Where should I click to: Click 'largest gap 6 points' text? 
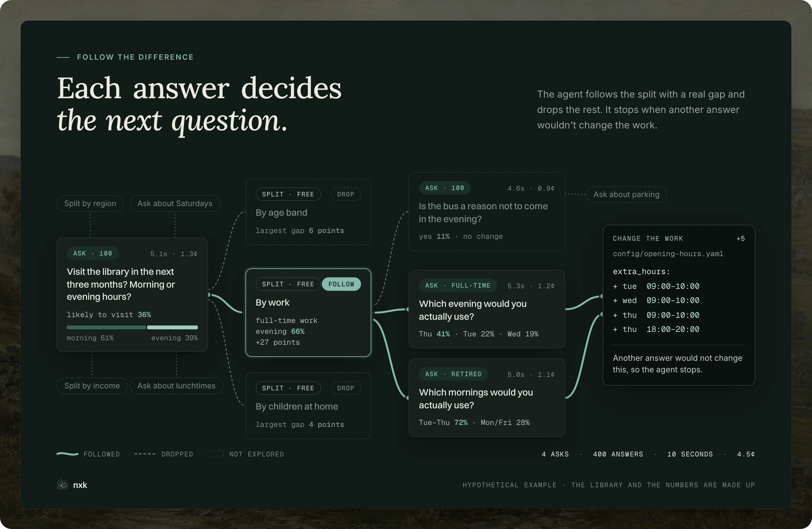300,231
